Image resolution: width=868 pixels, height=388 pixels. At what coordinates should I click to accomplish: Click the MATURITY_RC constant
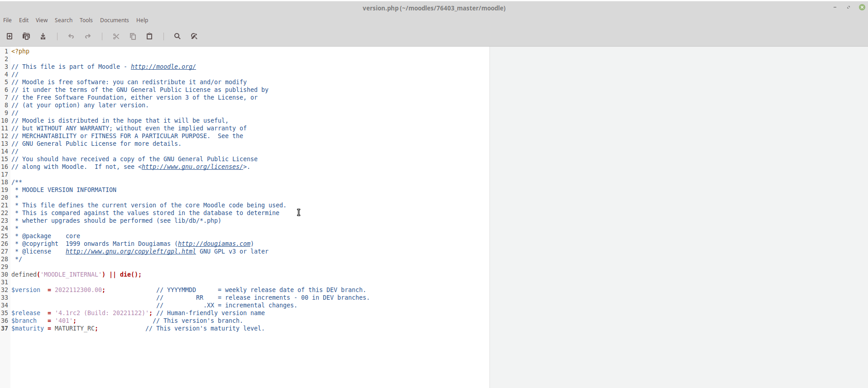(75, 328)
